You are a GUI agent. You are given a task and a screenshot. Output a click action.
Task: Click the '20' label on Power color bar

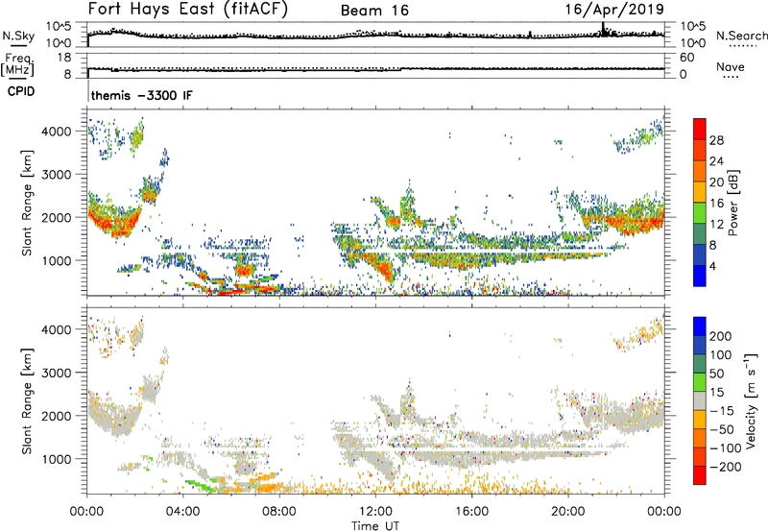tap(716, 182)
